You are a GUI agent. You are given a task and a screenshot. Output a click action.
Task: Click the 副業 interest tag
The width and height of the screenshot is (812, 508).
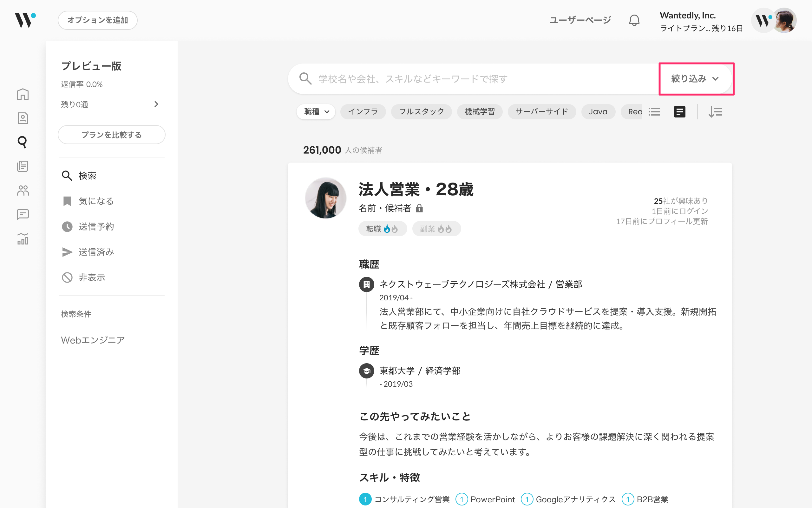[x=436, y=229]
